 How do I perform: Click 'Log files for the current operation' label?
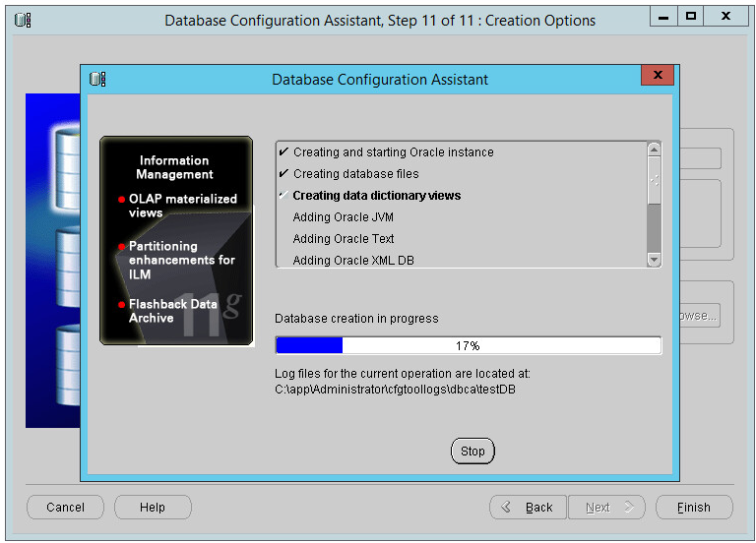click(x=402, y=374)
